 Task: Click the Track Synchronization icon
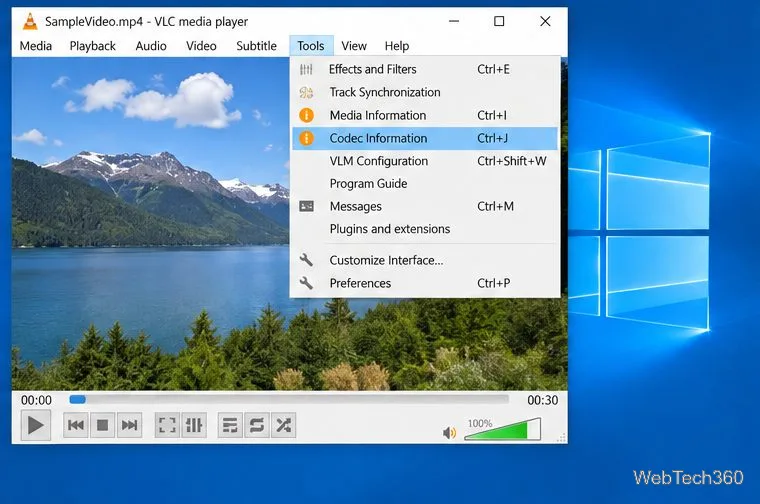[306, 92]
